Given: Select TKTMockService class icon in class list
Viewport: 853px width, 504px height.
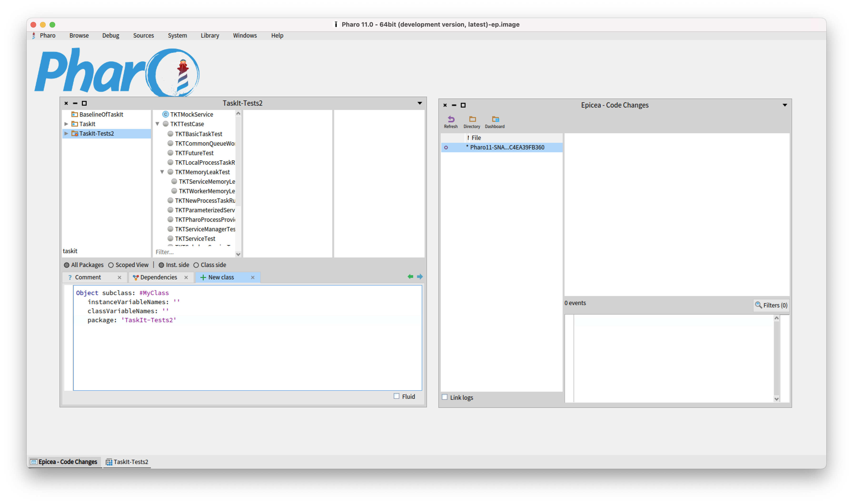Looking at the screenshot, I should pos(166,114).
